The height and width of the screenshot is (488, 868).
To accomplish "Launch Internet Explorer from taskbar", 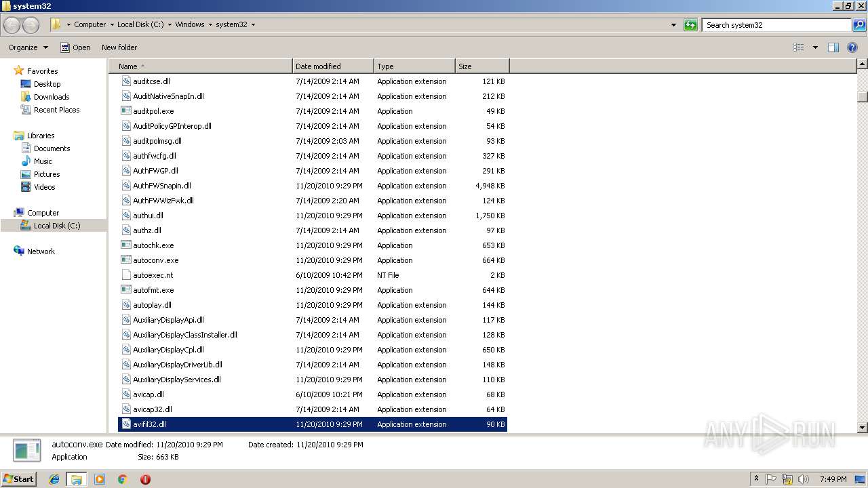I will [x=54, y=479].
